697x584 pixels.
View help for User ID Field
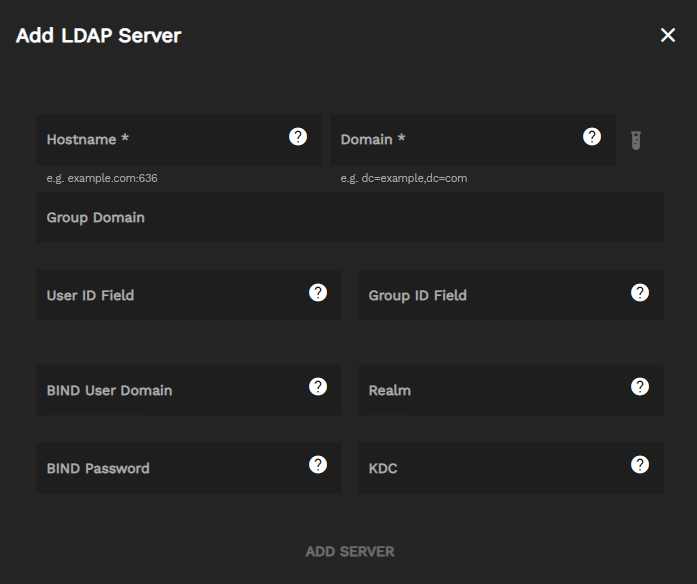tap(318, 293)
